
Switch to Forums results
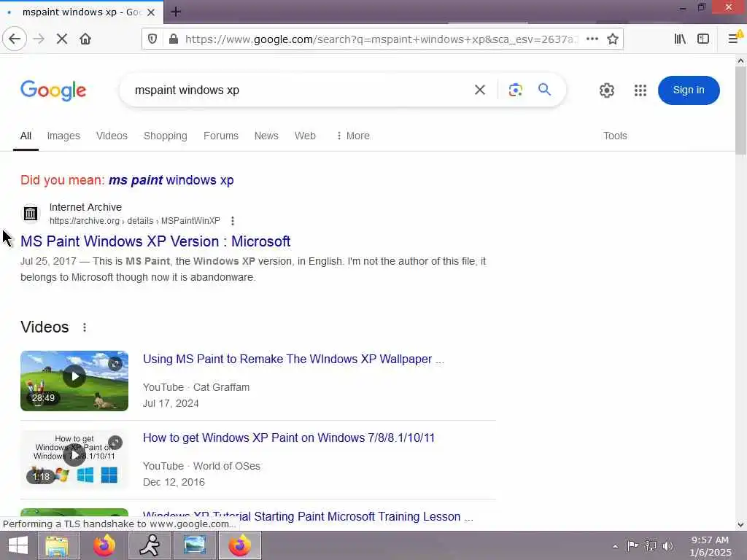click(x=220, y=136)
